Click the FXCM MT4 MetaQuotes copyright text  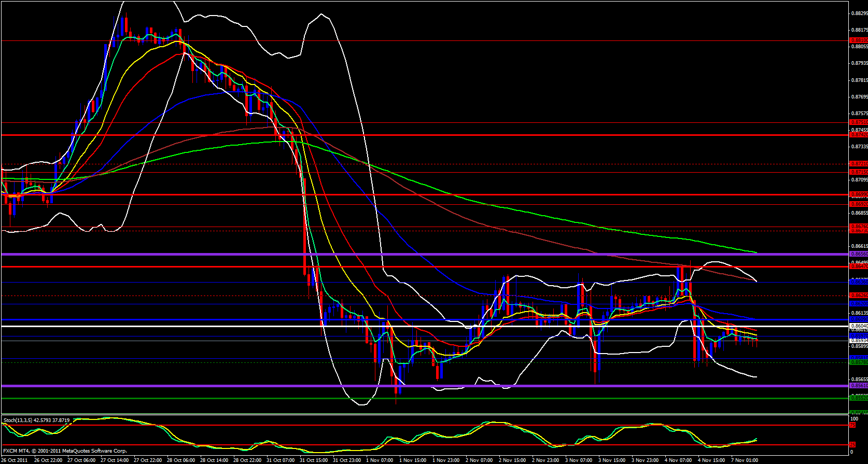(x=65, y=451)
